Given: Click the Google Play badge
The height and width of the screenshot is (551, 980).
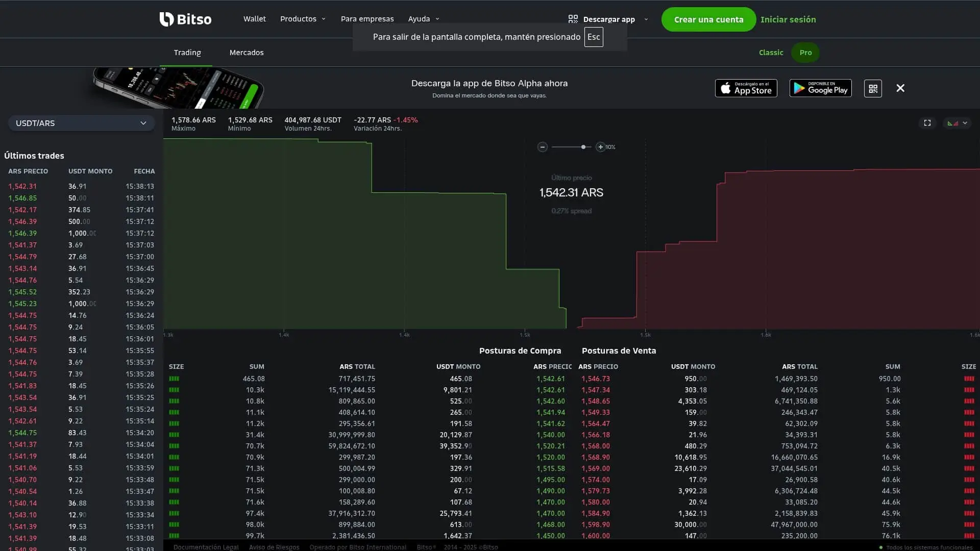Looking at the screenshot, I should (x=820, y=88).
